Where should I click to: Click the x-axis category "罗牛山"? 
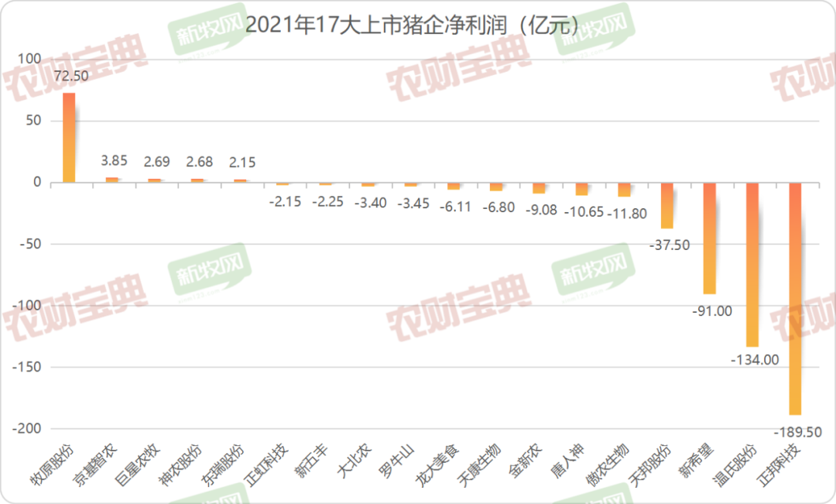(397, 461)
